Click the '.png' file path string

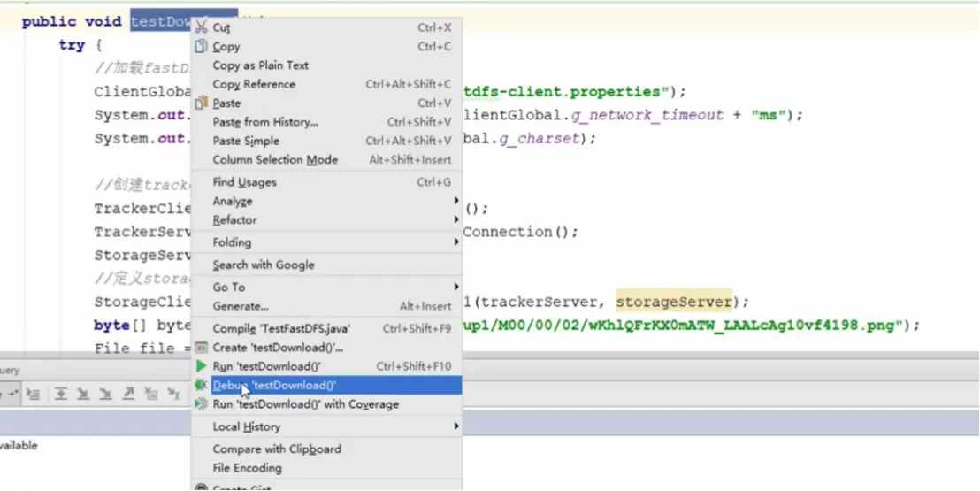(683, 326)
